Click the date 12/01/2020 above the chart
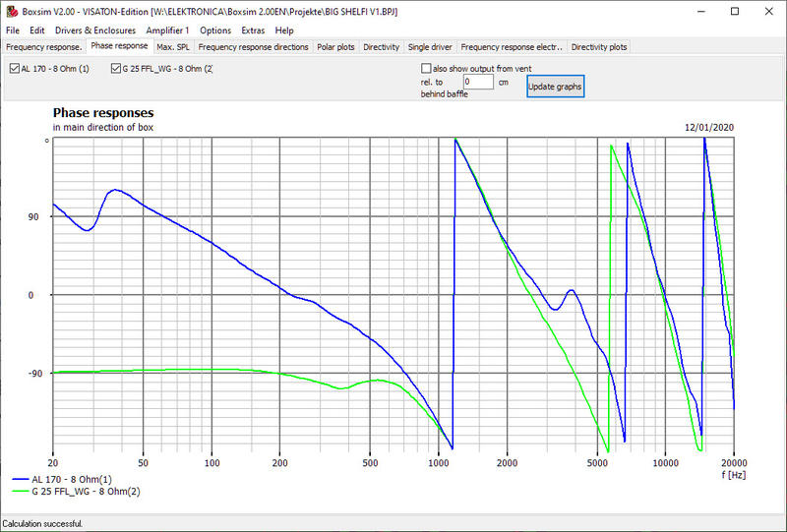Screen dimensions: 787x532 click(709, 128)
